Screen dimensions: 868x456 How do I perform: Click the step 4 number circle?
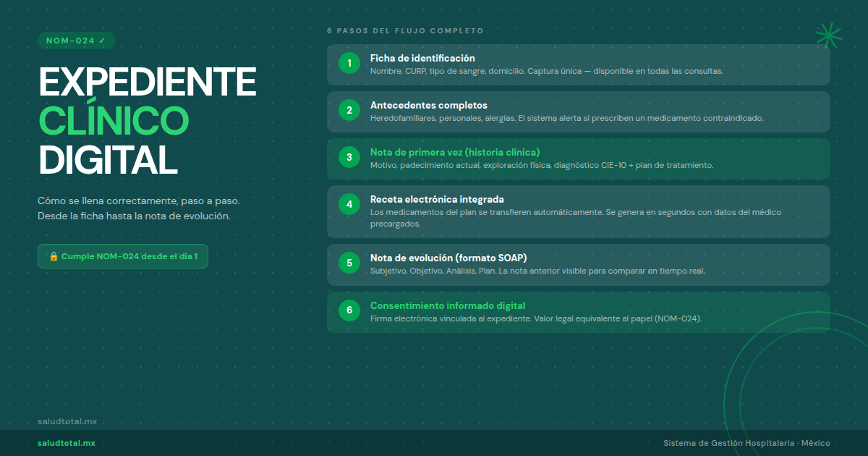tap(349, 205)
